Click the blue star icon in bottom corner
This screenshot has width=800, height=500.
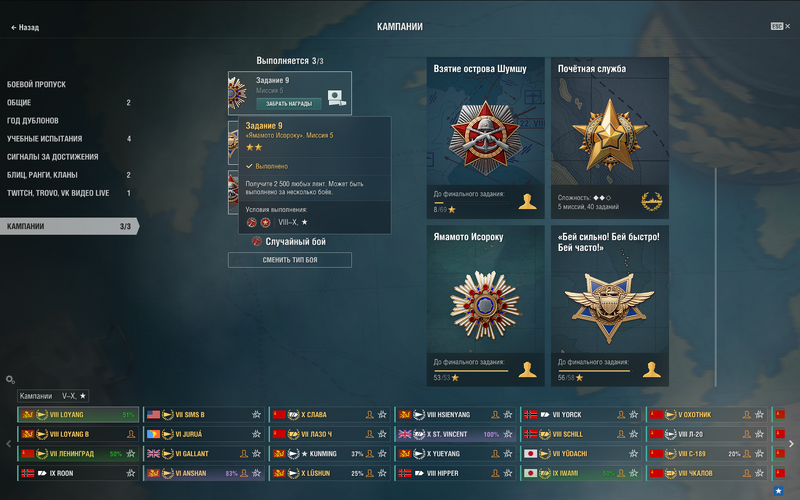778,491
